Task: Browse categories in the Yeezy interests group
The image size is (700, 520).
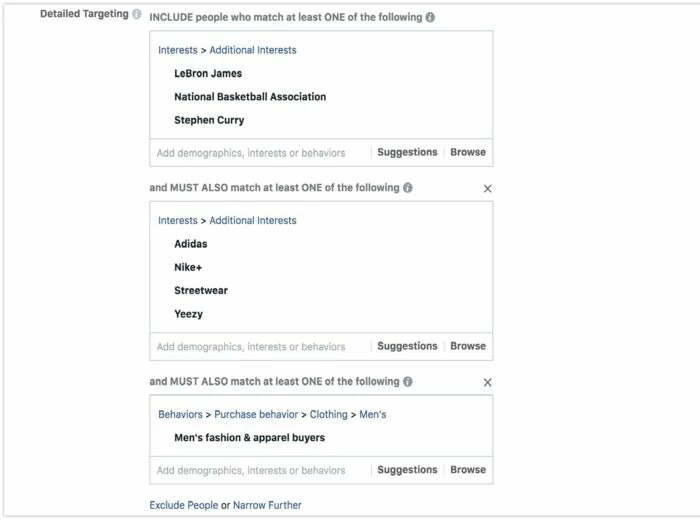Action: coord(468,346)
